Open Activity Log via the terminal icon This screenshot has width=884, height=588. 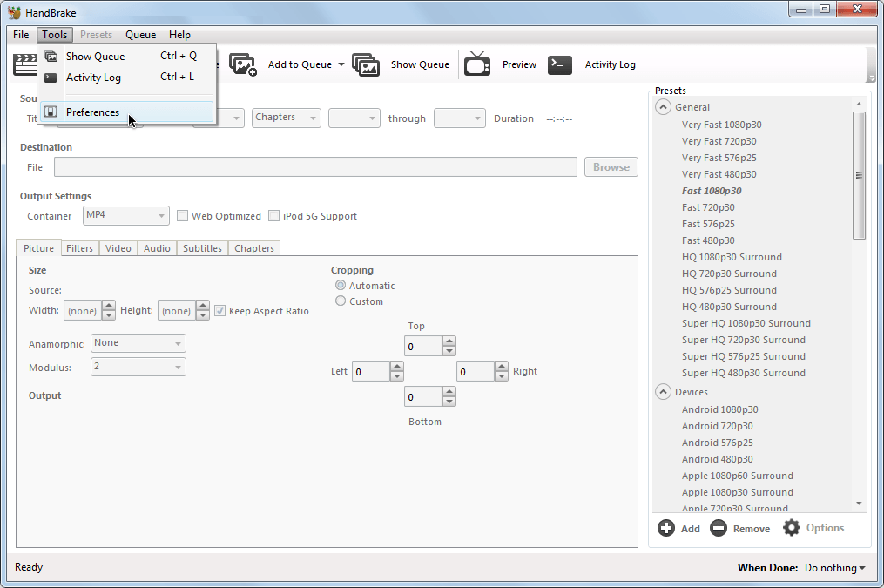click(x=559, y=64)
